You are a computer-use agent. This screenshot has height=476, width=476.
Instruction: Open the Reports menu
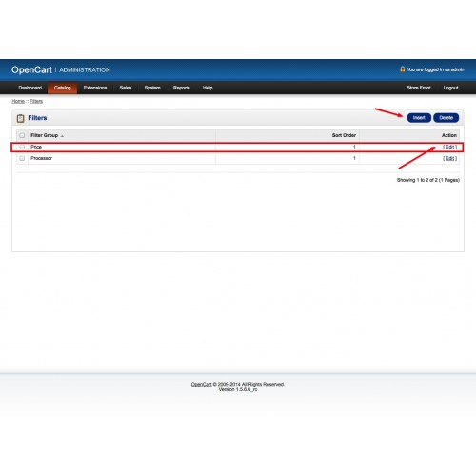pos(182,88)
